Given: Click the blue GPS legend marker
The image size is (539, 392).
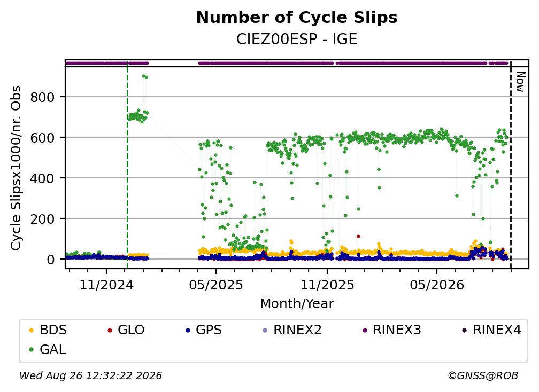Looking at the screenshot, I should pos(188,331).
